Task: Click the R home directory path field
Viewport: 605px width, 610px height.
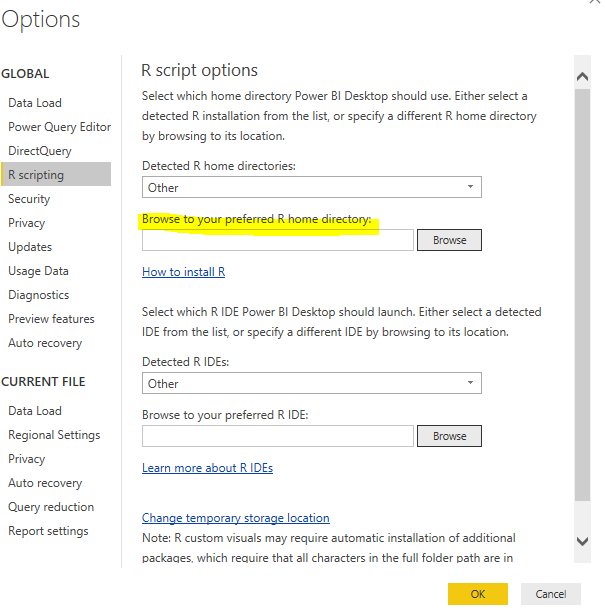Action: pyautogui.click(x=278, y=240)
